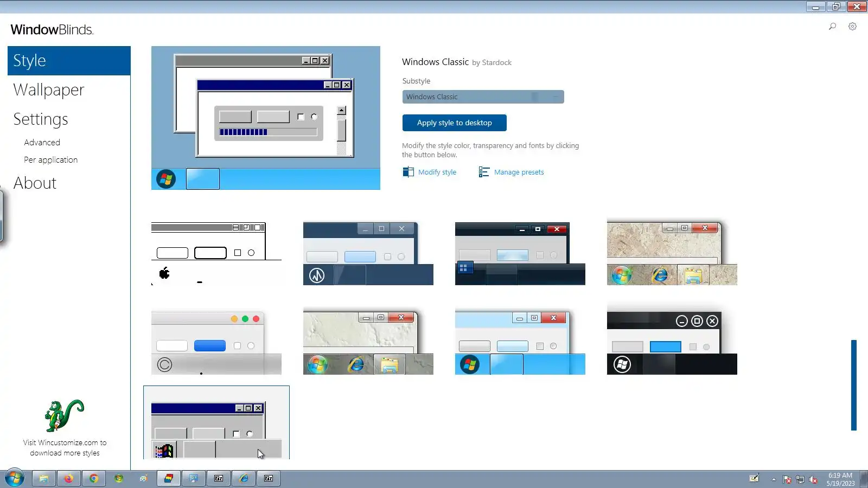
Task: Open the tablet input panel tray icon
Action: point(754,478)
